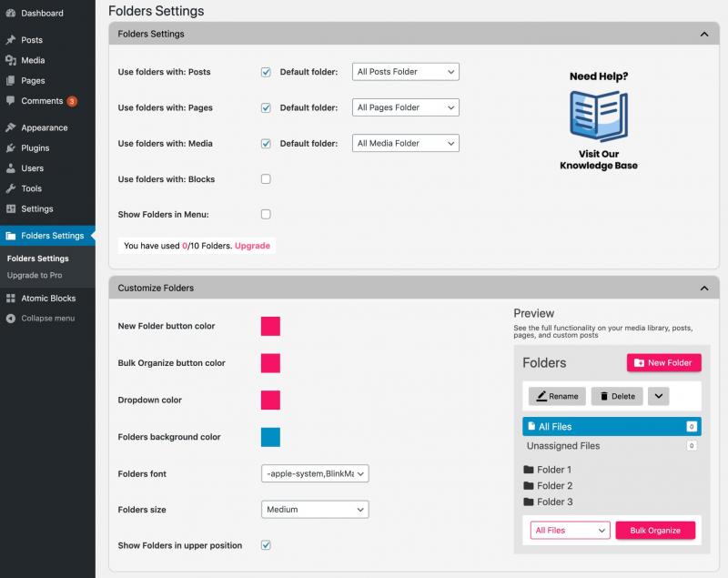The width and height of the screenshot is (728, 578).
Task: Click the Bulk Organize preview button
Action: 655,531
